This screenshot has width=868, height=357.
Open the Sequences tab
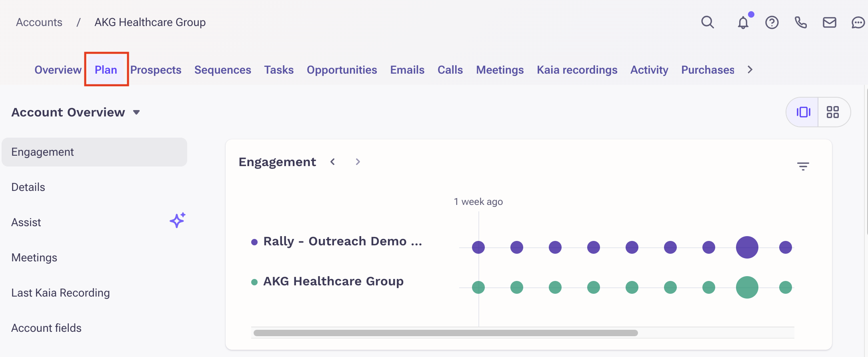coord(223,70)
